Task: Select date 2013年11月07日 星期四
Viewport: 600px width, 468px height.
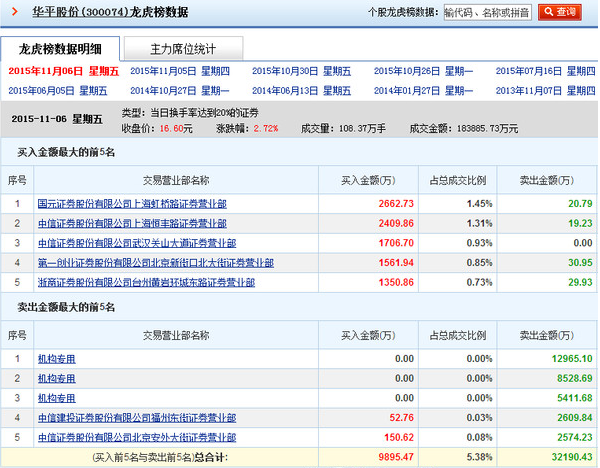Action: (545, 91)
